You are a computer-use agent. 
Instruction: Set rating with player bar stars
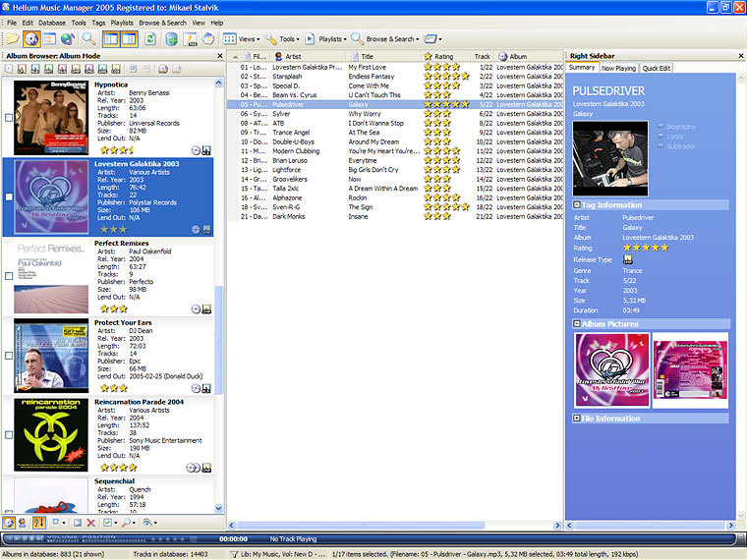click(167, 539)
